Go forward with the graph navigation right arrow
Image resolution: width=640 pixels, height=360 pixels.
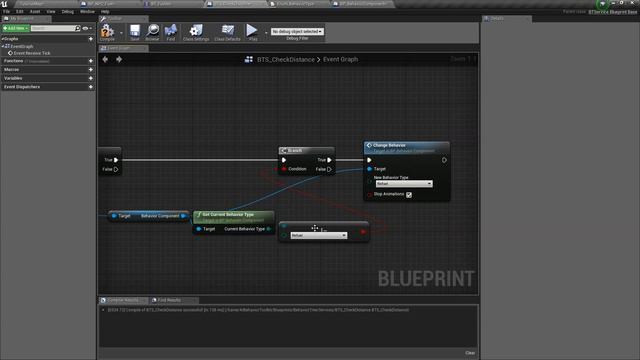[119, 60]
